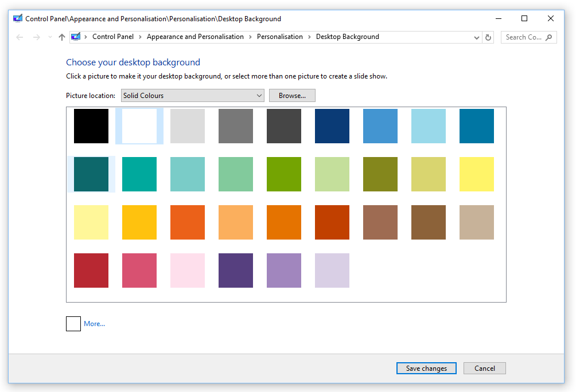
Task: Click the Browse... button
Action: tap(292, 96)
